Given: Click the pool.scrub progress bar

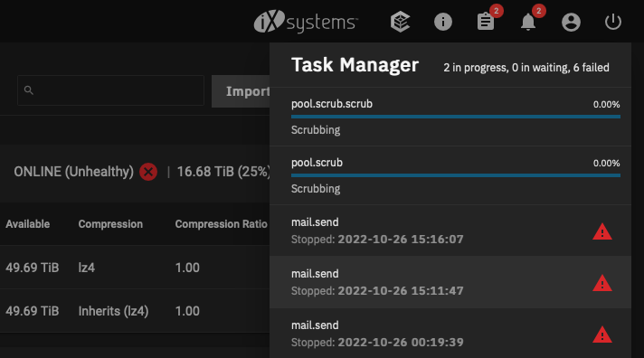Looking at the screenshot, I should click(456, 175).
